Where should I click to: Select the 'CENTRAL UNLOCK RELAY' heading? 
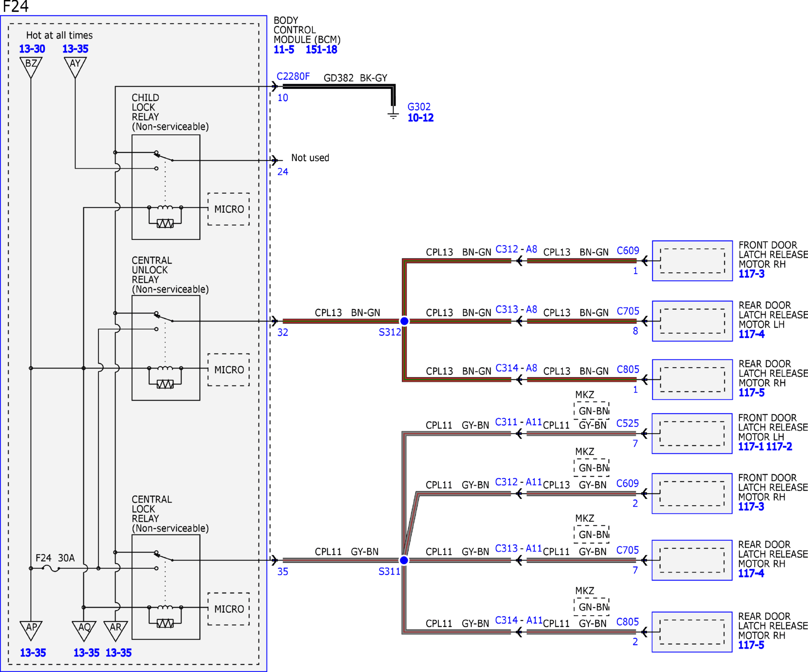(152, 270)
